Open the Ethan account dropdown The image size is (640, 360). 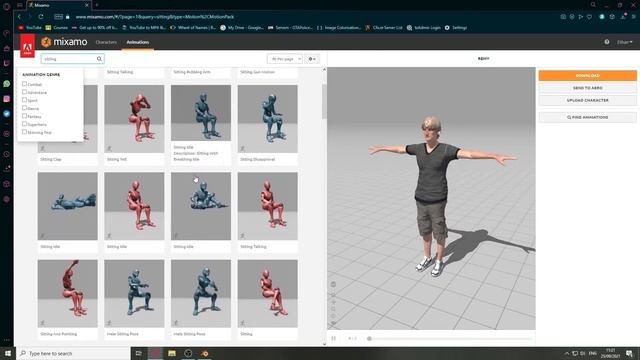coord(624,42)
